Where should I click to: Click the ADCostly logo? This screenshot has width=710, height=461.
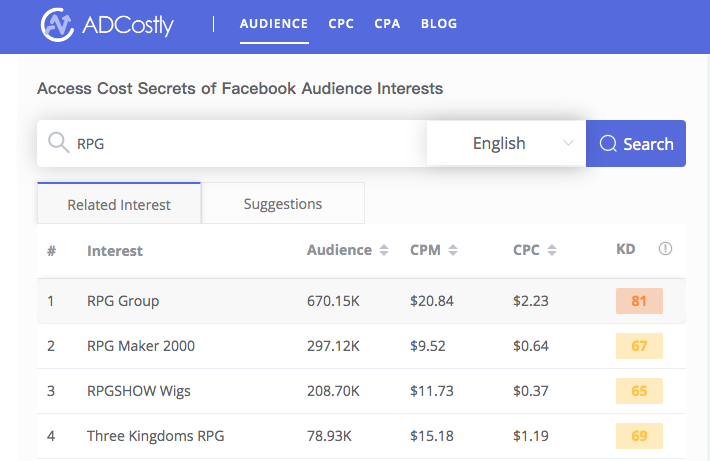click(x=107, y=24)
